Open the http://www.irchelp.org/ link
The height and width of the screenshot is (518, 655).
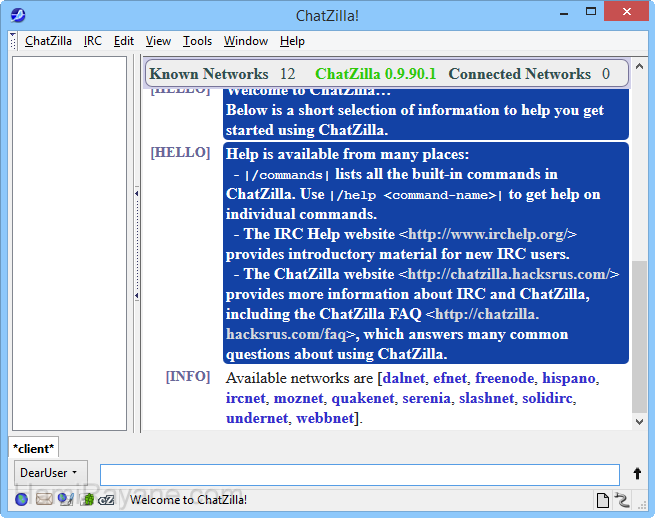tap(487, 234)
